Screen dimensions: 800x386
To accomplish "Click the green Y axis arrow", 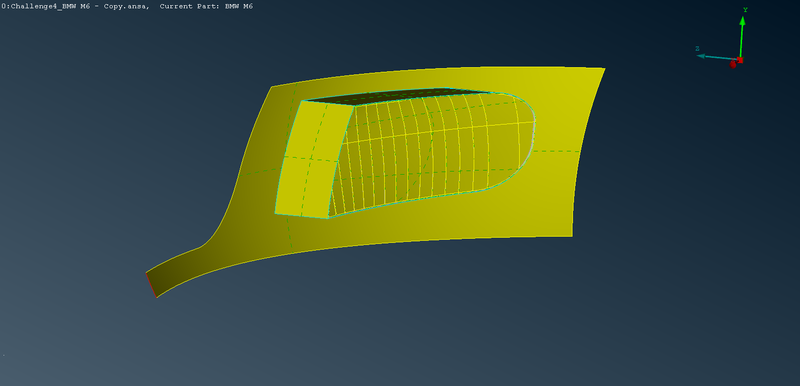I will 742,37.
